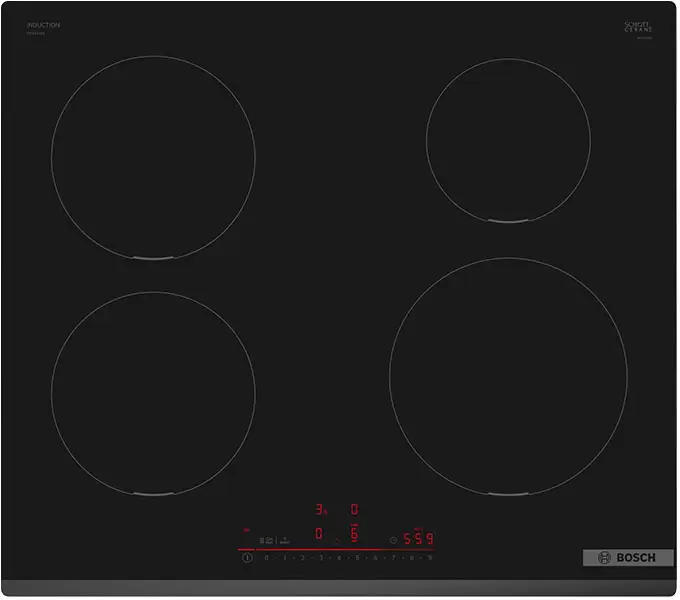Tap the Bosch logo badge
Image resolution: width=680 pixels, height=600 pixels.
tap(628, 557)
